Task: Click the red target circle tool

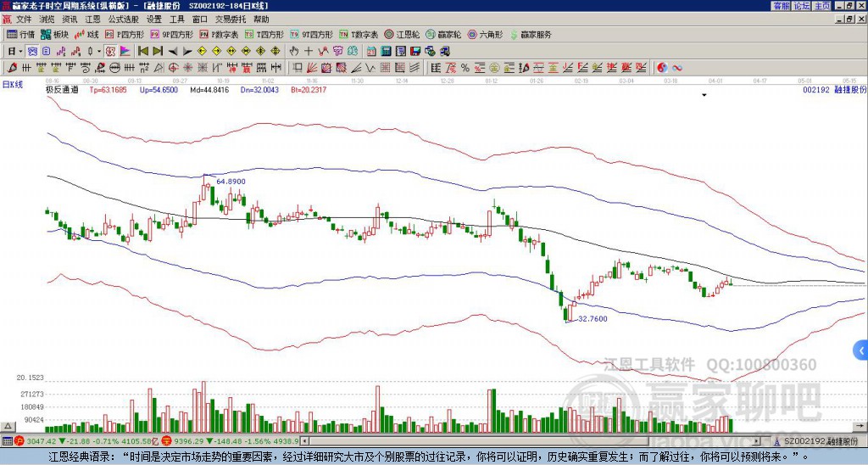Action: [173, 68]
